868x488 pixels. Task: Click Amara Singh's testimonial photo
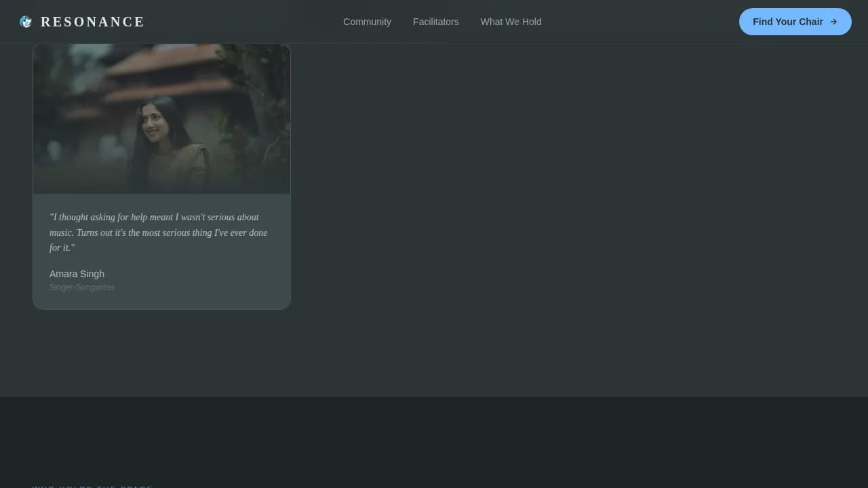161,118
